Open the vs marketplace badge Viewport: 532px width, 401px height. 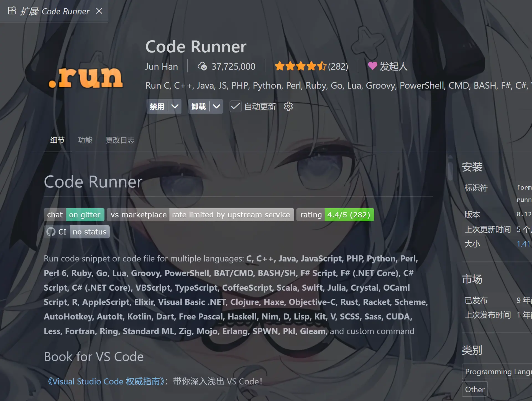200,215
